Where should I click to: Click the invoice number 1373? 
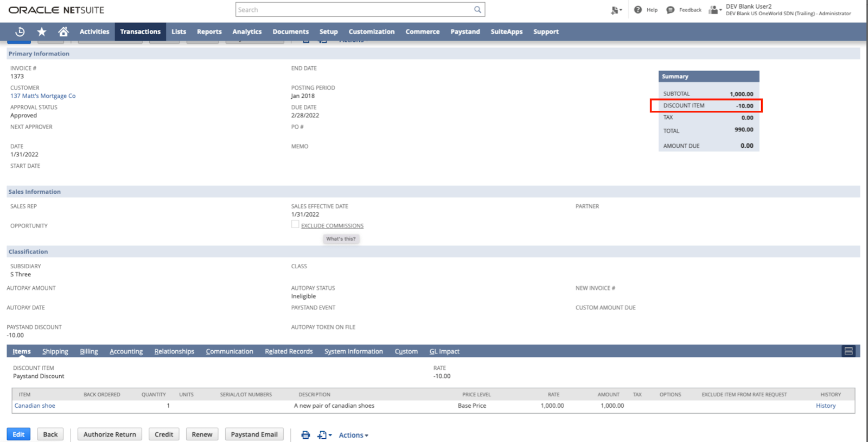click(x=17, y=76)
